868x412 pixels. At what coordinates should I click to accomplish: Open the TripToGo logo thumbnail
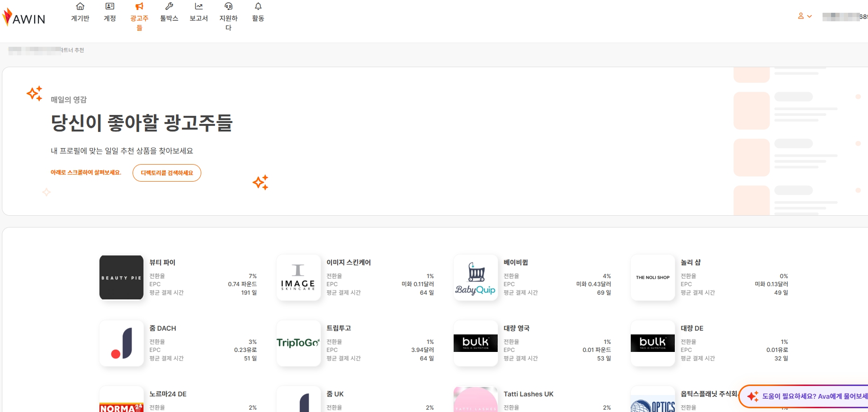point(298,343)
